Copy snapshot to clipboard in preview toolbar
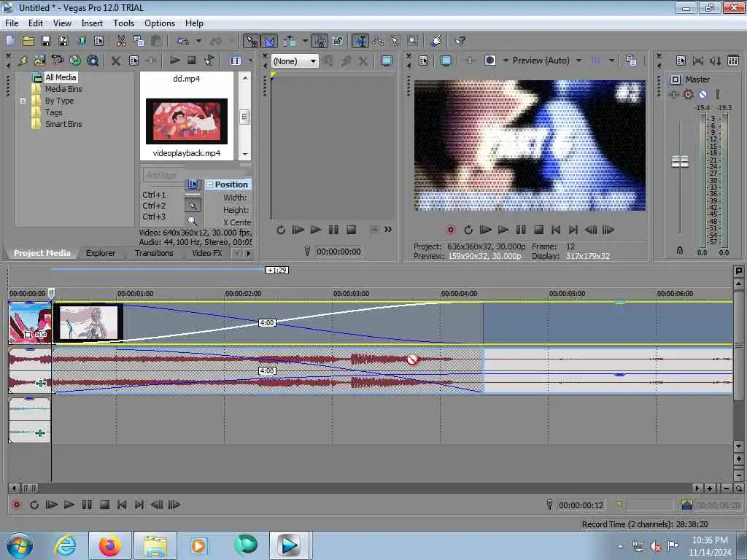 pos(631,61)
